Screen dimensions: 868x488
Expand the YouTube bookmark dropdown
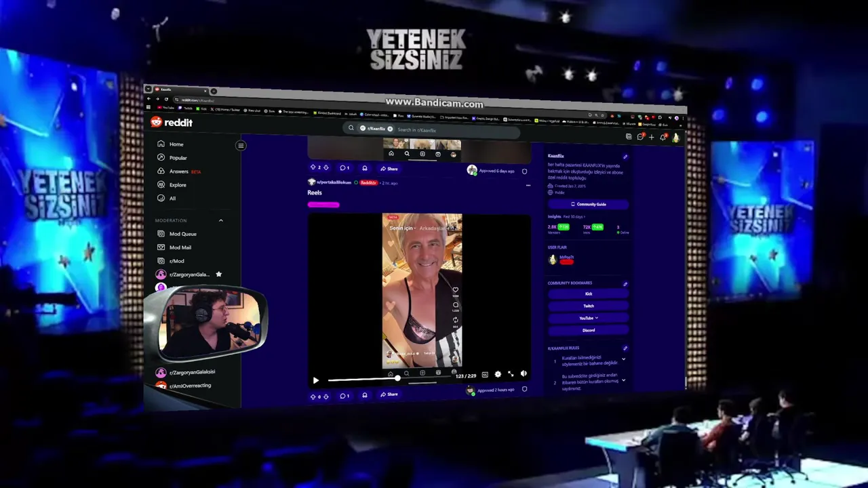(588, 318)
